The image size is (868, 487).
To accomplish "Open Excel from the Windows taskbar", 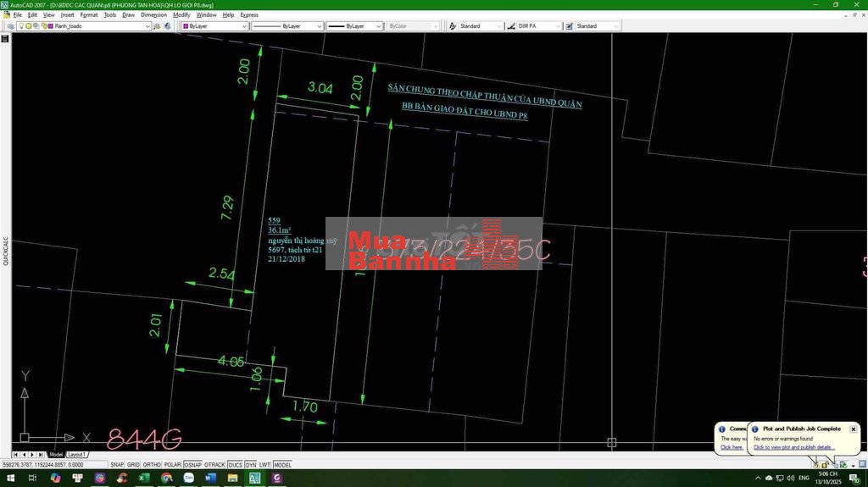I will [144, 479].
